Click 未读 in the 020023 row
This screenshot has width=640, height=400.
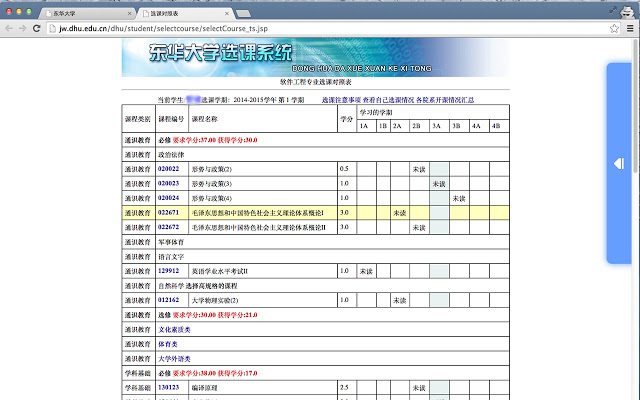[x=439, y=184]
